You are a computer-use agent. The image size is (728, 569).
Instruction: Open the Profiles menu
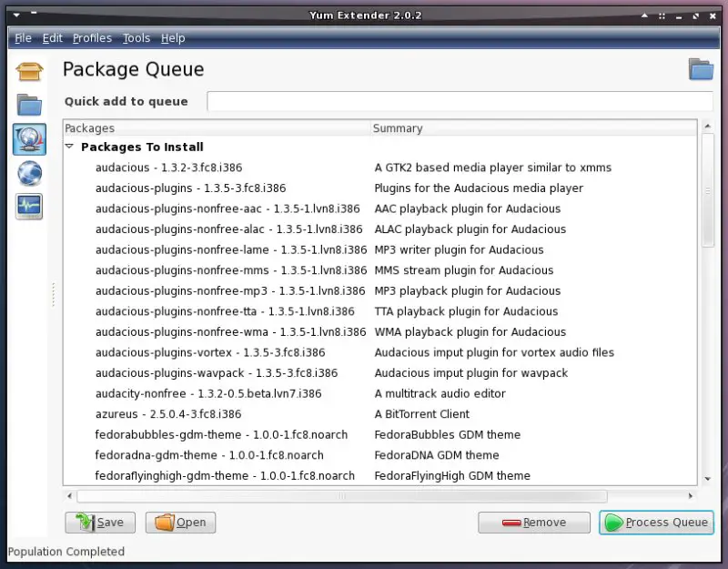pyautogui.click(x=92, y=38)
